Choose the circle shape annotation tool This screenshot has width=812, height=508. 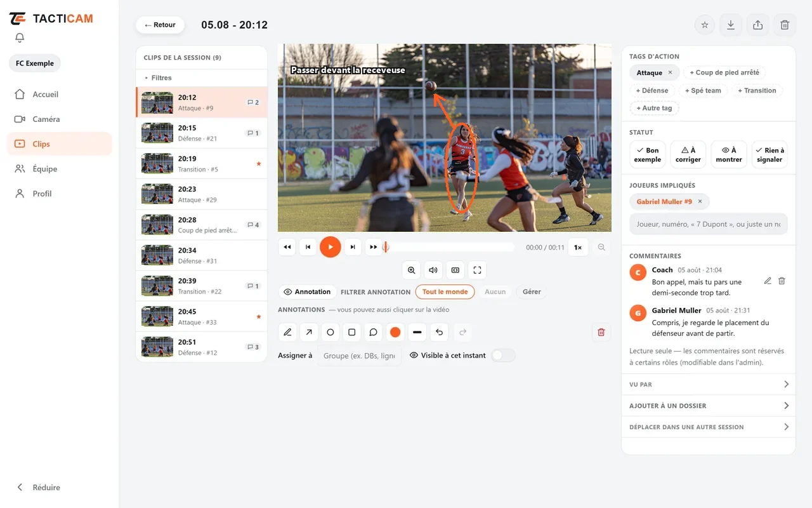pyautogui.click(x=331, y=332)
